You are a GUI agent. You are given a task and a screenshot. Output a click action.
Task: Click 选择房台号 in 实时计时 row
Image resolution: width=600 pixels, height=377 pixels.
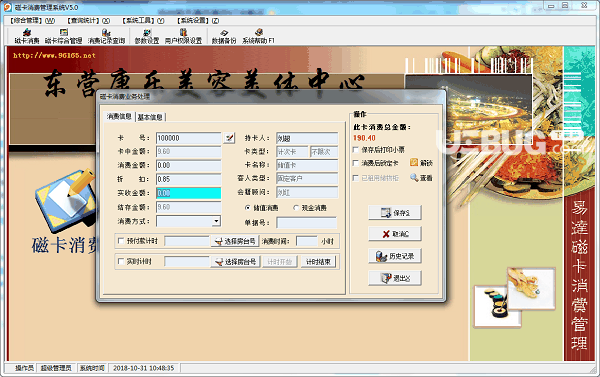tap(235, 262)
